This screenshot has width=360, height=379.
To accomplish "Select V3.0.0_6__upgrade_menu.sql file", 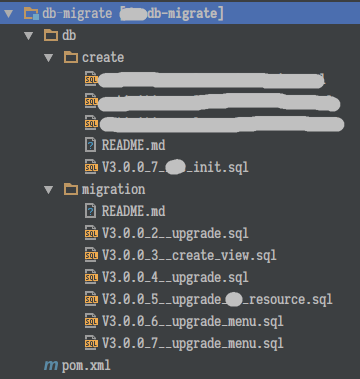I will (193, 321).
